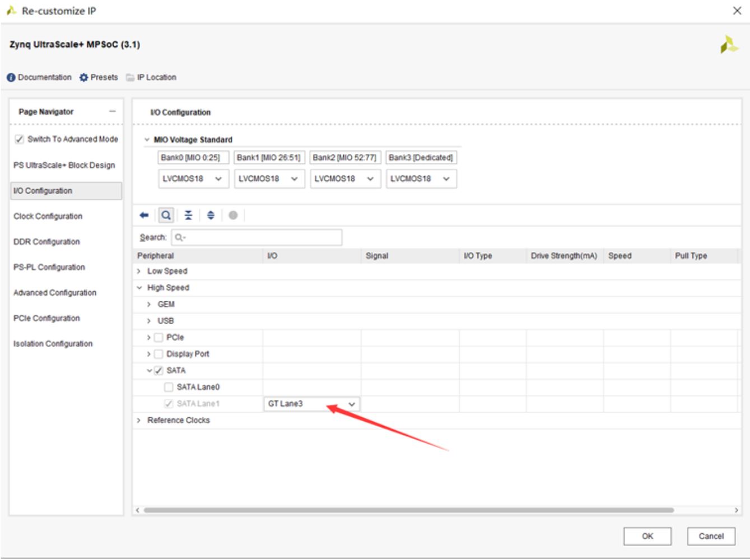The width and height of the screenshot is (750, 560).
Task: Click the OK button
Action: click(647, 536)
